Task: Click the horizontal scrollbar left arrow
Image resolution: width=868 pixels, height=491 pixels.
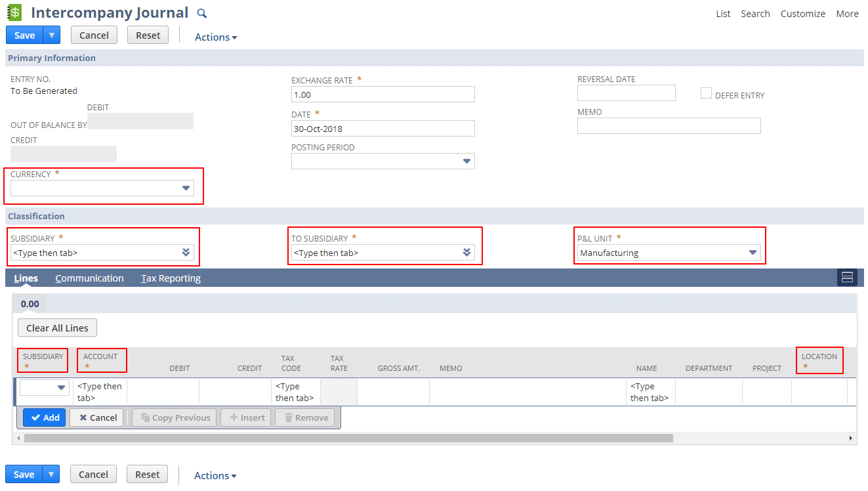Action: (x=19, y=438)
